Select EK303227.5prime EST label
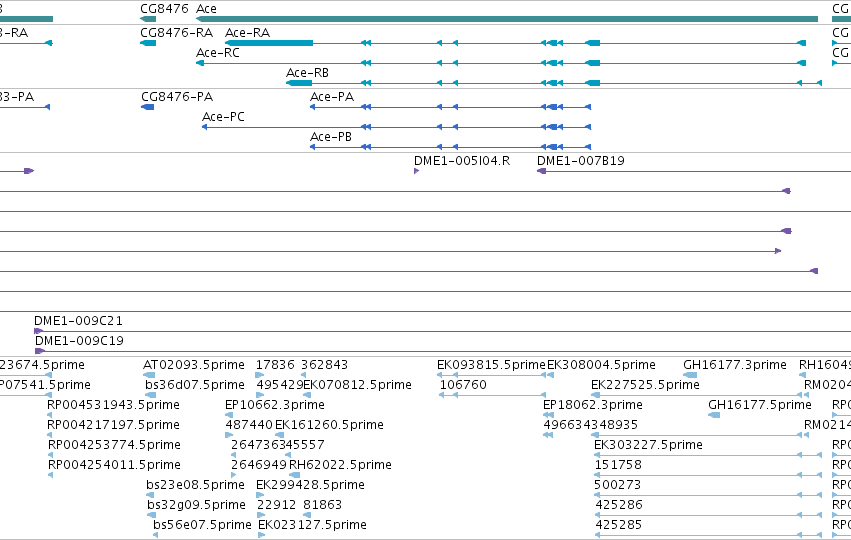851x540 pixels. (649, 445)
